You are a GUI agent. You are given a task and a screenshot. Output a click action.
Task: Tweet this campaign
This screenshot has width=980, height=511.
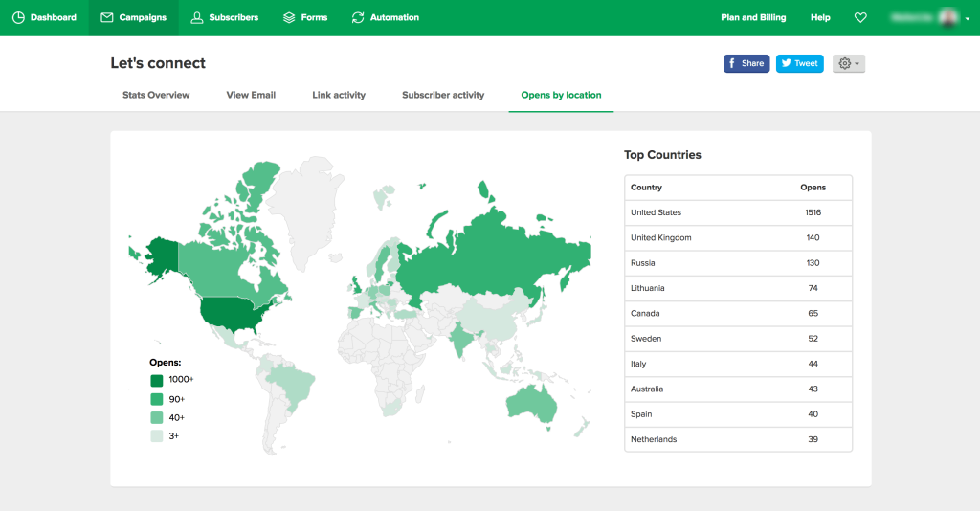click(799, 63)
